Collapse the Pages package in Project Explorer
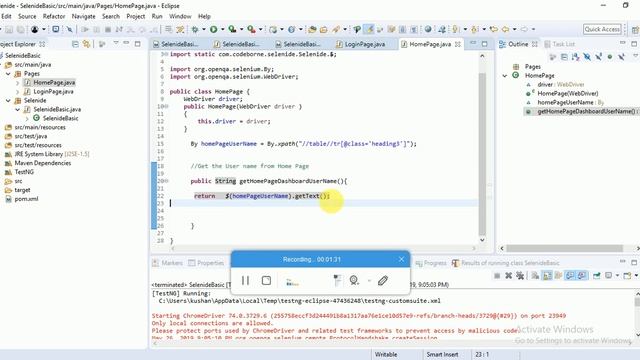Image resolution: width=640 pixels, height=360 pixels. click(x=8, y=74)
